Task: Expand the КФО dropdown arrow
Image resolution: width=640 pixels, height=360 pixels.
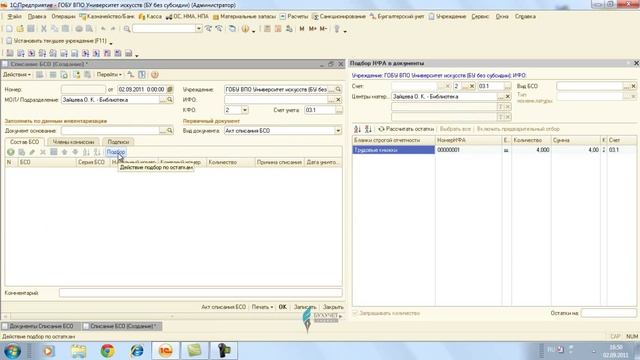Action: pos(244,110)
